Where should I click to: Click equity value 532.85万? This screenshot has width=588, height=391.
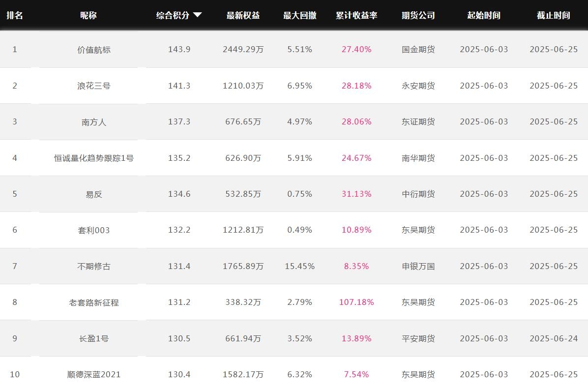tap(243, 194)
